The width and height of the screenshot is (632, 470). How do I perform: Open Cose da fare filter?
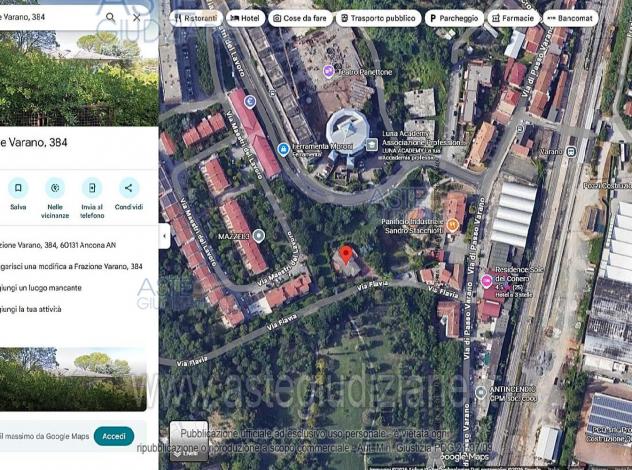pyautogui.click(x=300, y=18)
